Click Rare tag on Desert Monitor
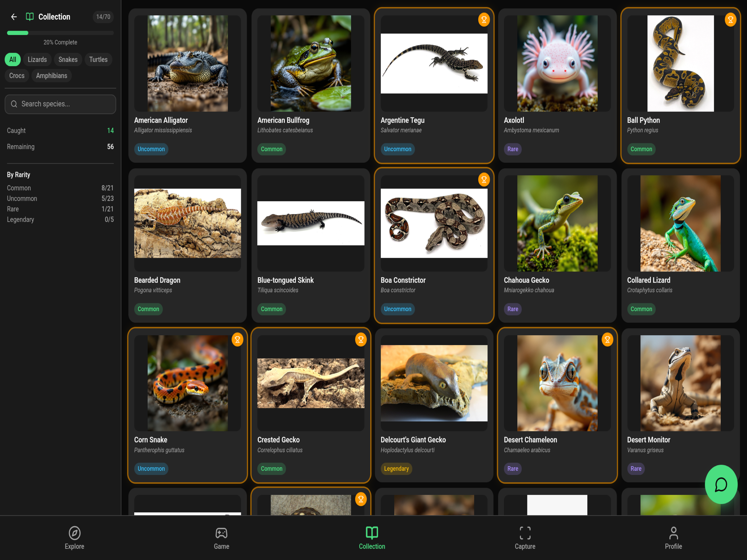The width and height of the screenshot is (747, 560). click(x=635, y=469)
